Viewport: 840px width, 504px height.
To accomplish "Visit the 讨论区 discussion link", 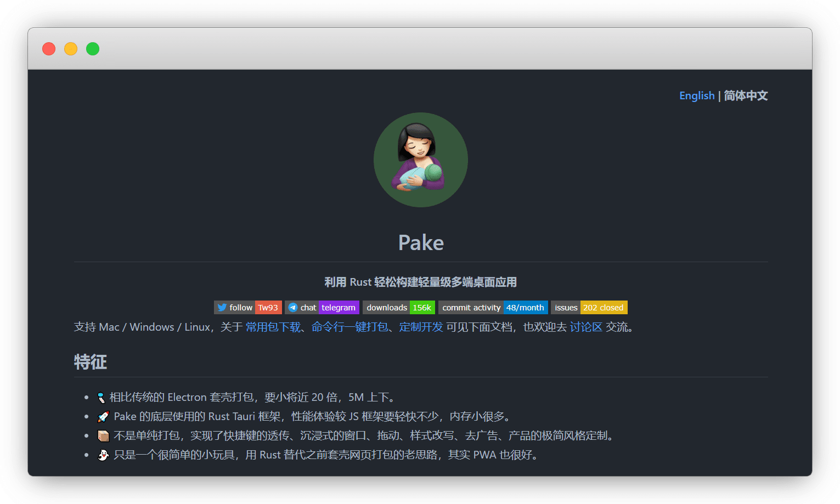I will coord(585,327).
